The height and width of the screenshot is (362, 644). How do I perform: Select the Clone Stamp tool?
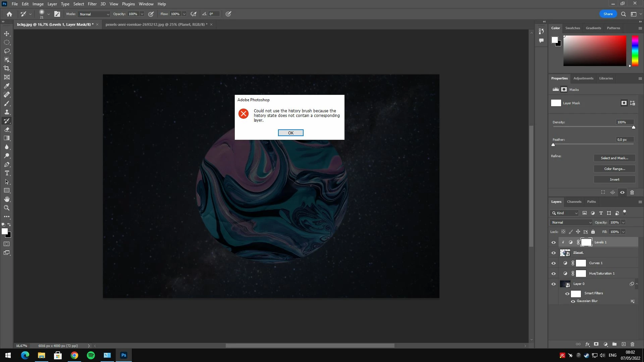point(7,112)
